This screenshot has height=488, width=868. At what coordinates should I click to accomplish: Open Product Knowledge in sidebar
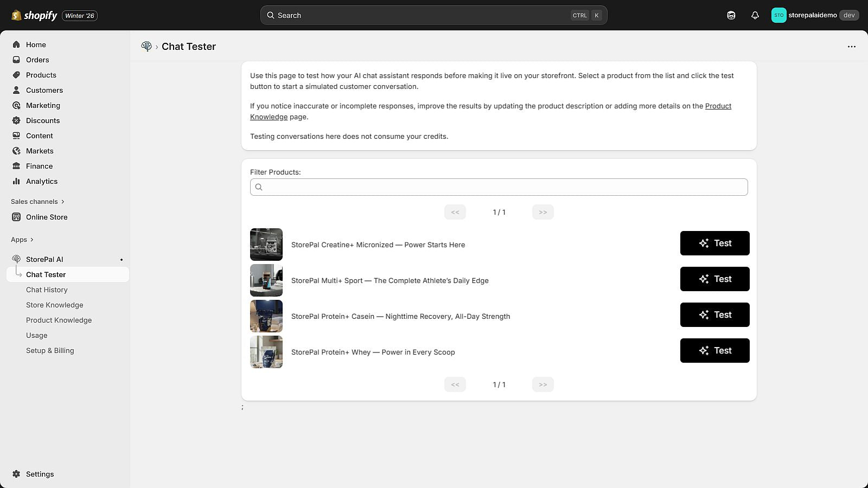tap(59, 320)
